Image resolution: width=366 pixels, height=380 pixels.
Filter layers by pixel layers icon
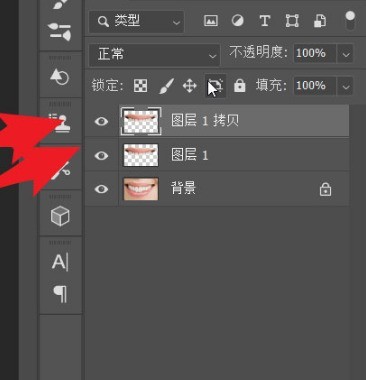(x=211, y=21)
